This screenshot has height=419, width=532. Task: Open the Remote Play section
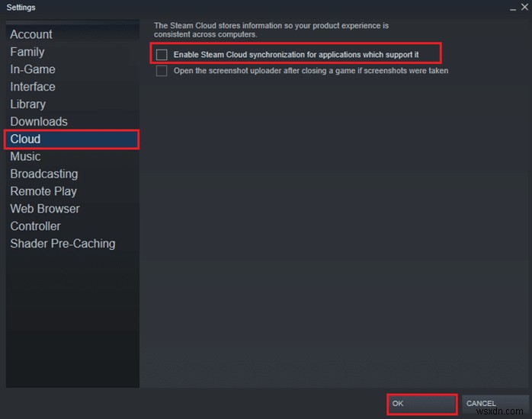pos(43,191)
